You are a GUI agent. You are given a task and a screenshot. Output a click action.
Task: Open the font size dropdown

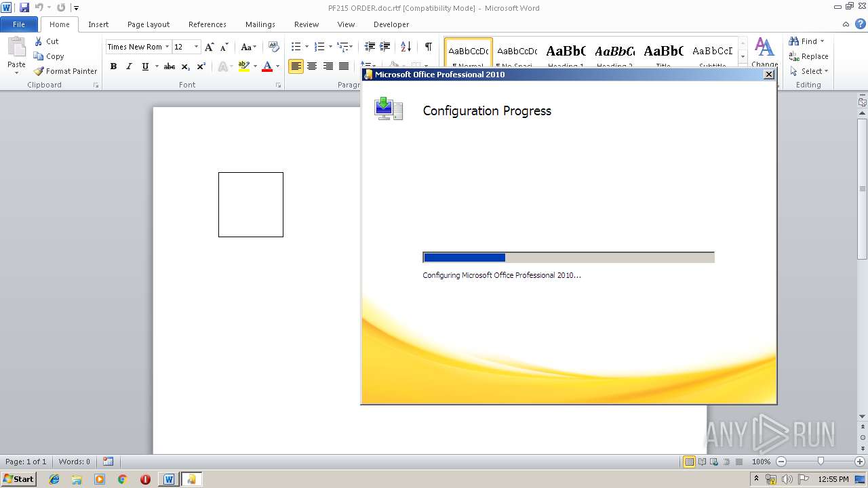click(x=197, y=47)
